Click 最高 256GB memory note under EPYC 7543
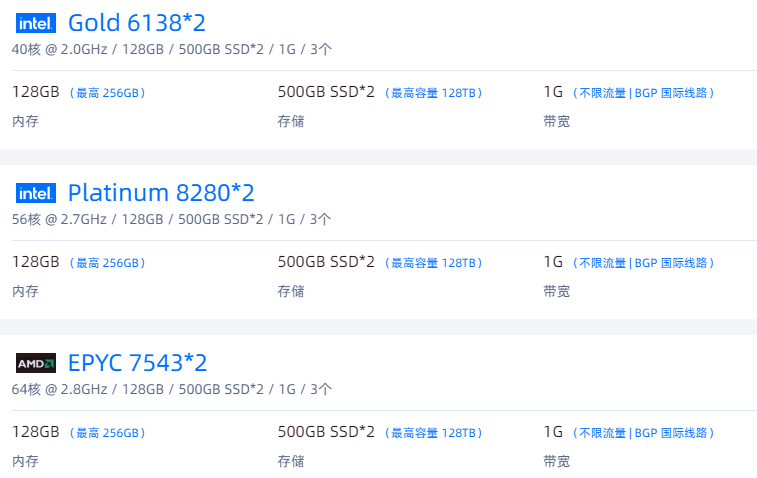Image resolution: width=757 pixels, height=478 pixels. coord(107,433)
